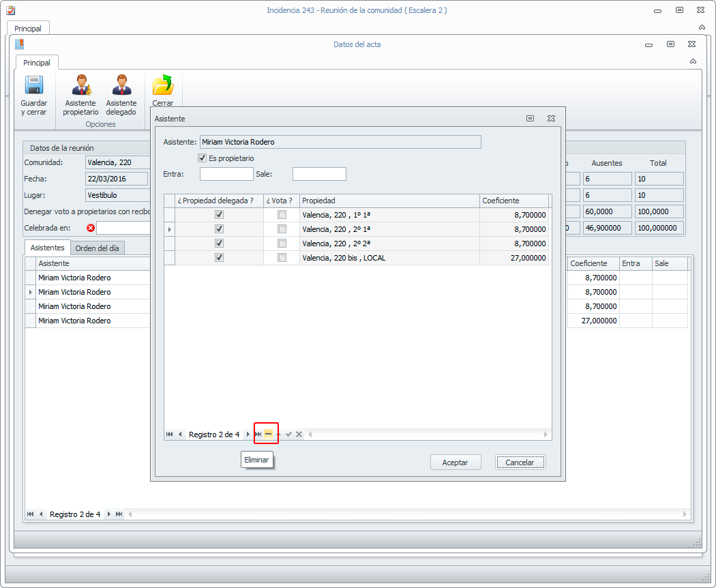Go to last record in Asistente dialog navigator

point(258,434)
